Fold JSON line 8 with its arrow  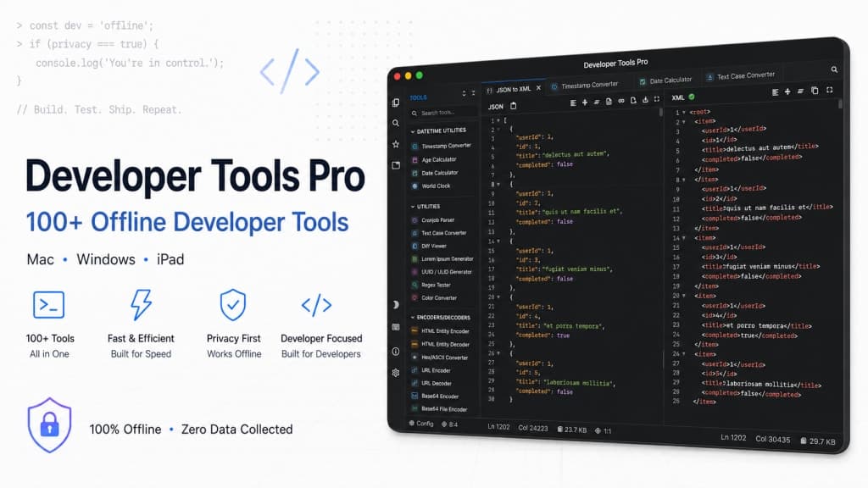tap(498, 184)
